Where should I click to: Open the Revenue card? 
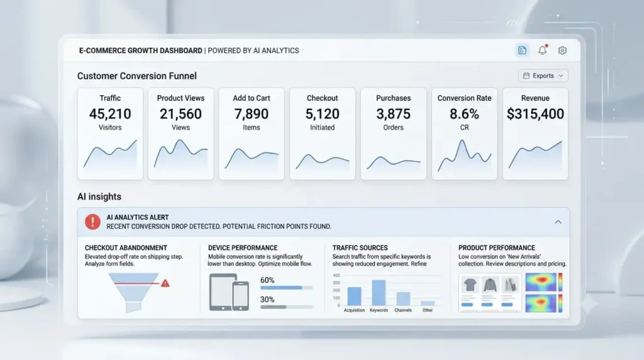535,133
